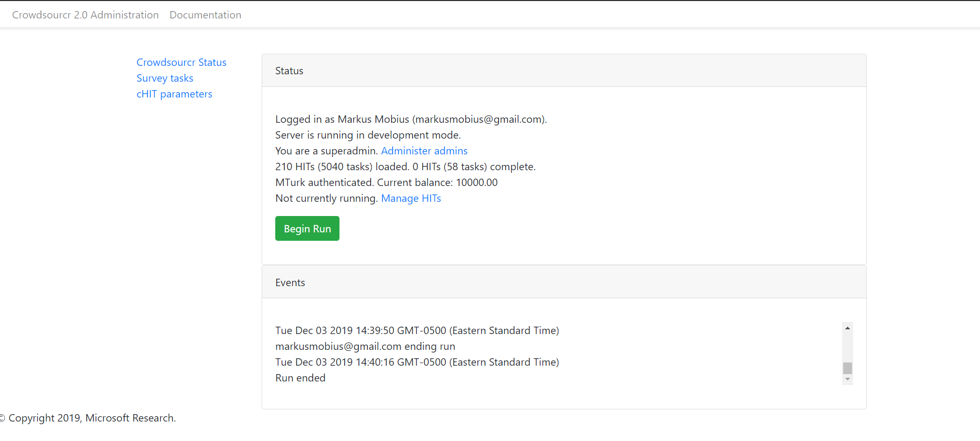Screen dimensions: 980x441
Task: Click the 14:40:16 timestamp event line
Action: pos(417,362)
